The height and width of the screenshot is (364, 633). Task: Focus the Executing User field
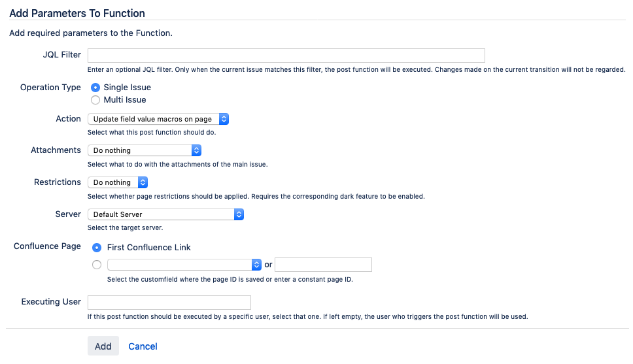coord(169,302)
